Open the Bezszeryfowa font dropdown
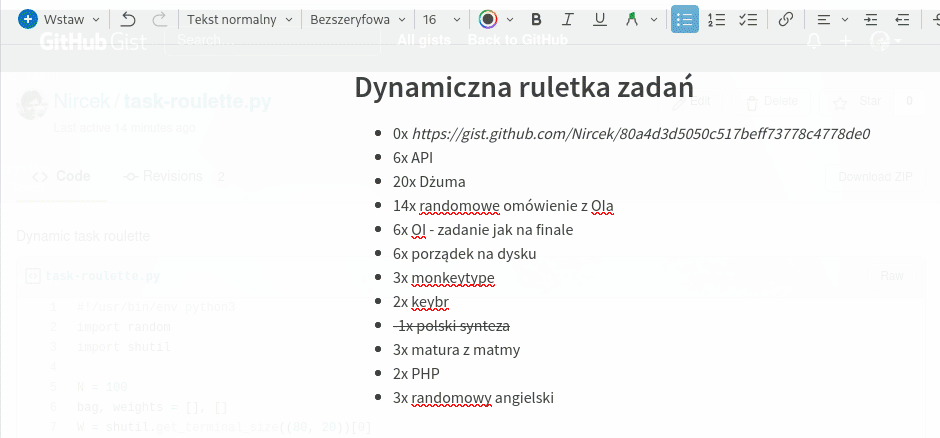The width and height of the screenshot is (940, 438). tap(358, 19)
